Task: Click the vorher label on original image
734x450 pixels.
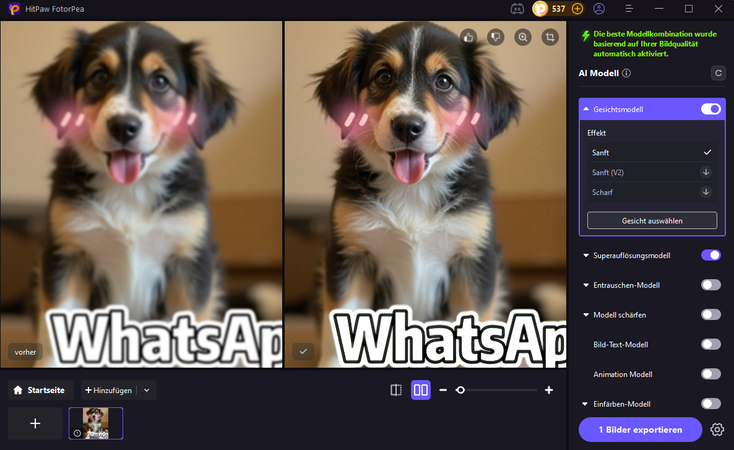Action: pos(25,352)
